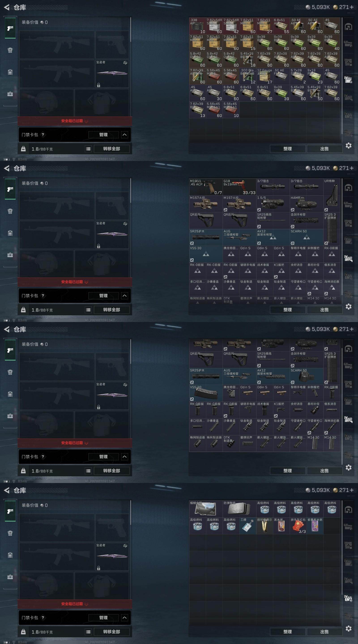Click 出售 below the 高级燃料 grid
This screenshot has width=358, height=644.
coord(324,632)
